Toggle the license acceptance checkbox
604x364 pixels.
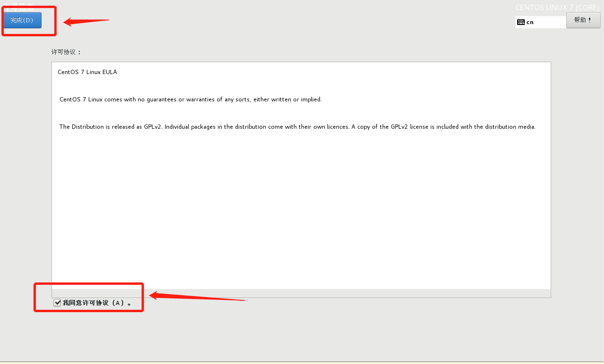point(57,302)
